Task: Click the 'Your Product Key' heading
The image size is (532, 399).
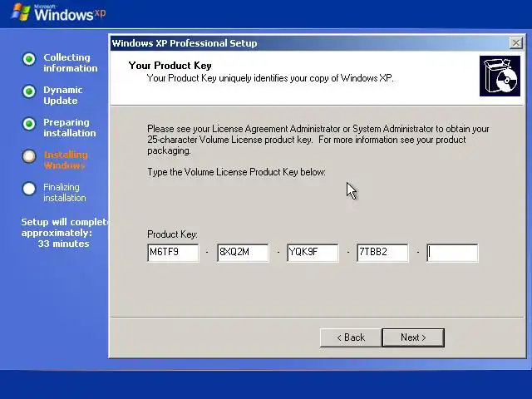Action: (170, 66)
